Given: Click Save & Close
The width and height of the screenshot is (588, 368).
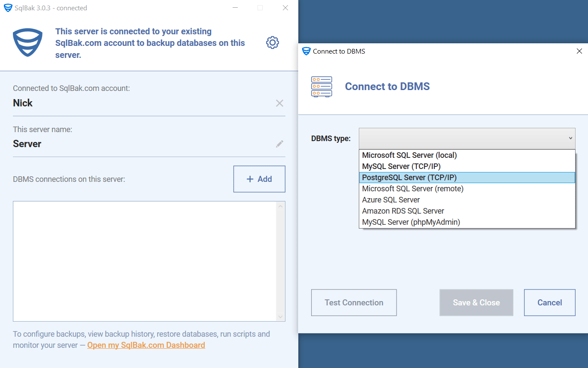Looking at the screenshot, I should pyautogui.click(x=476, y=302).
